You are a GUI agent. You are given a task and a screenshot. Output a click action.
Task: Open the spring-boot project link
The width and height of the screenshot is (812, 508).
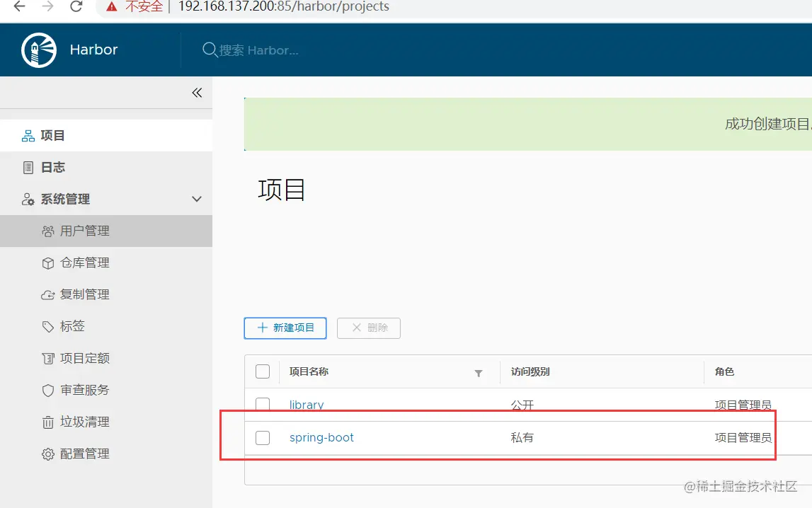321,437
